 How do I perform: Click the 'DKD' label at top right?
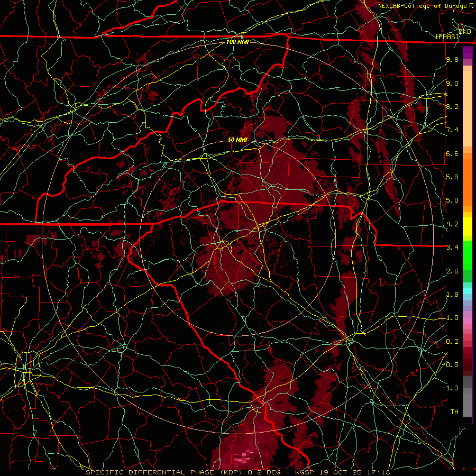464,31
